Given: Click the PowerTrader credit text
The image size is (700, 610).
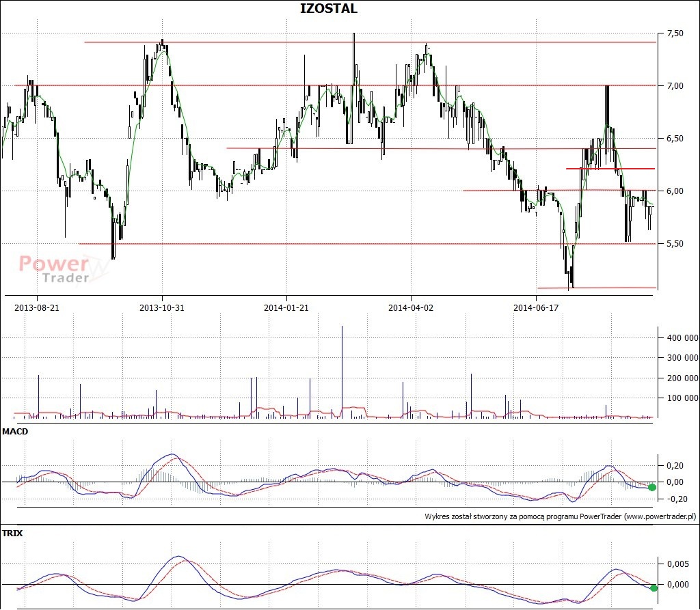Looking at the screenshot, I should (561, 516).
